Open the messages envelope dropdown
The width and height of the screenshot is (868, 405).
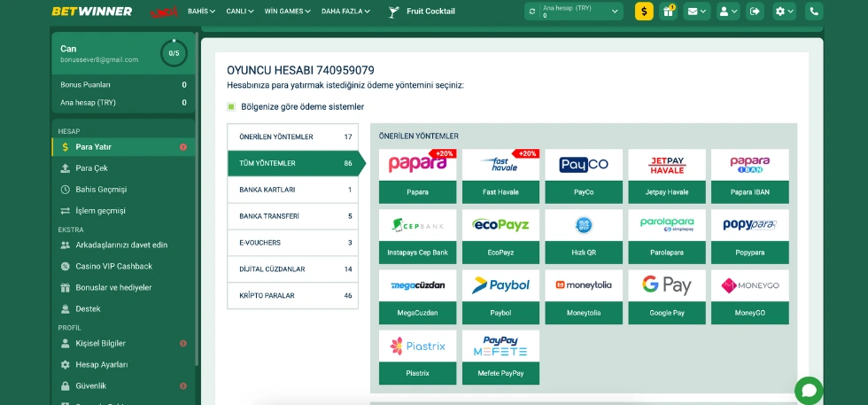point(698,12)
